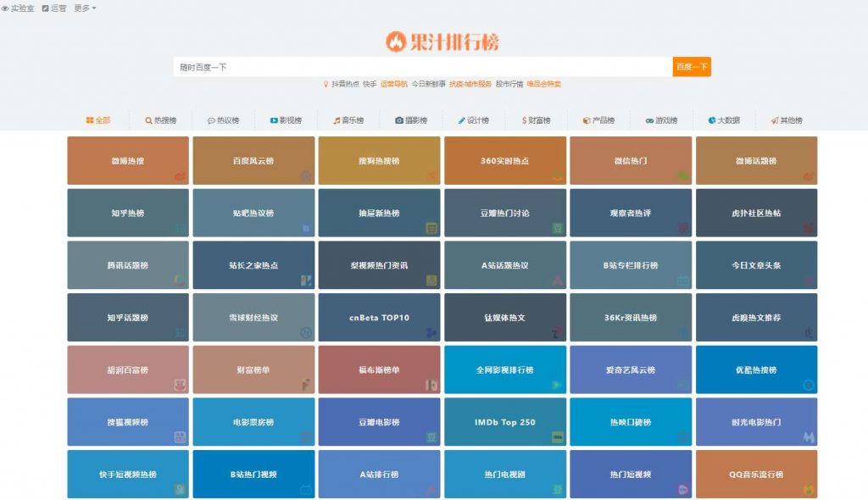The image size is (868, 500).
Task: Open the 运营 link in top bar
Action: [54, 8]
